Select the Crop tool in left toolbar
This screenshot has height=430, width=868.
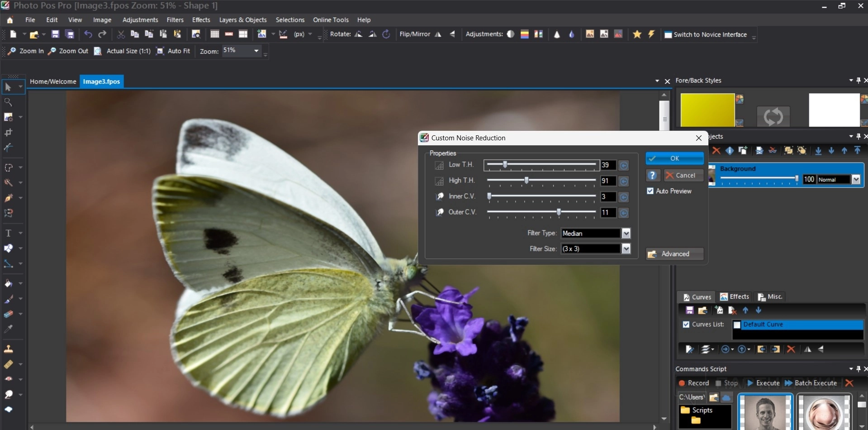pyautogui.click(x=8, y=133)
